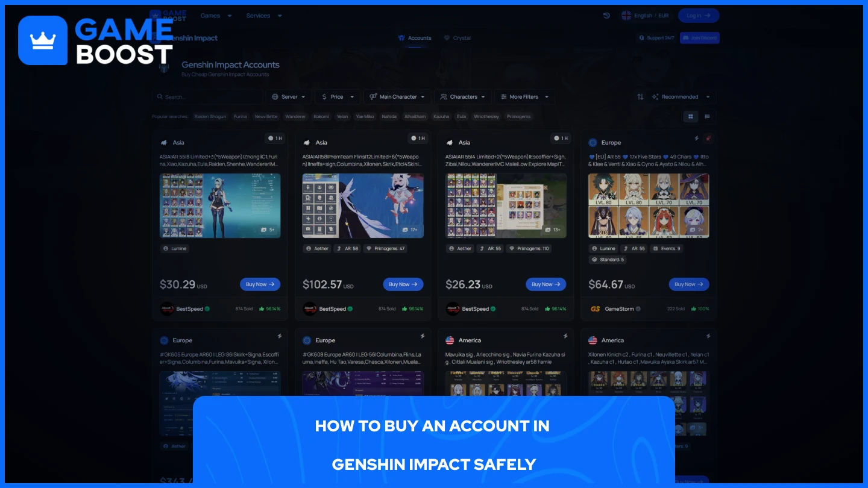Viewport: 868px width, 488px height.
Task: Select the Furina popular search filter
Action: pos(241,116)
